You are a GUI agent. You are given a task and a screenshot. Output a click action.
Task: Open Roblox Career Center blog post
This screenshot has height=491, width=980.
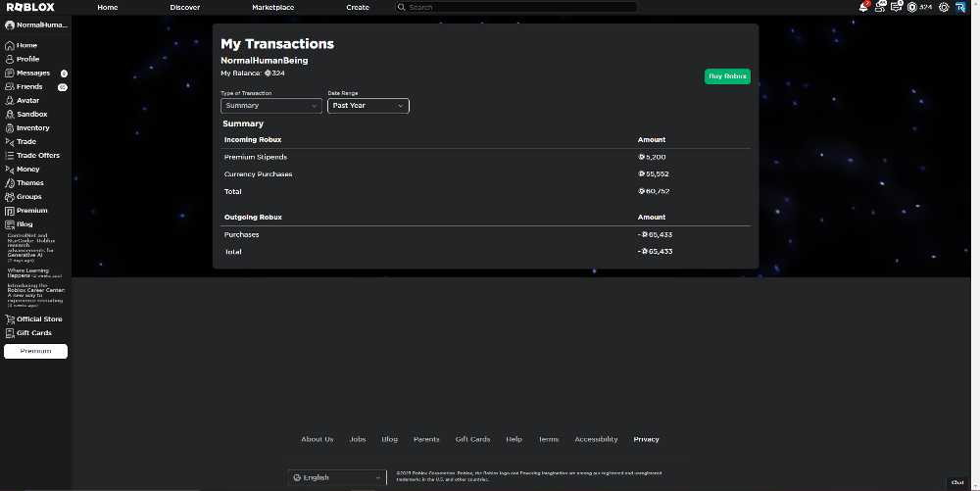35,295
